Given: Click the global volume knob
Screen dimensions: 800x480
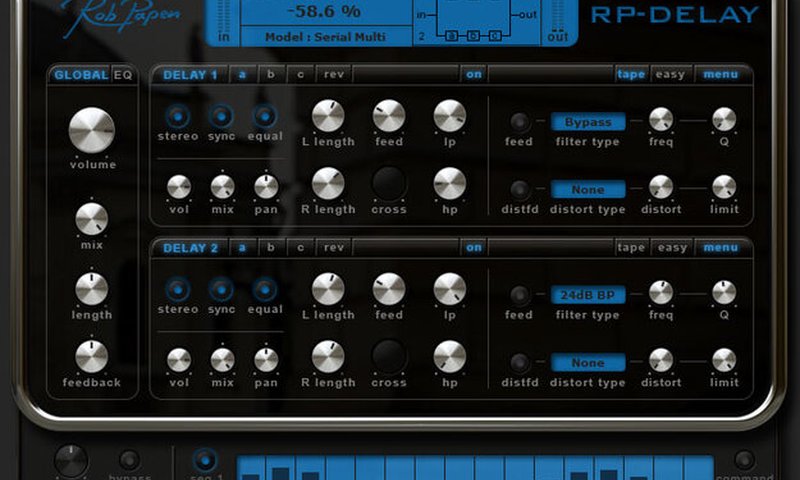Looking at the screenshot, I should pyautogui.click(x=92, y=130).
